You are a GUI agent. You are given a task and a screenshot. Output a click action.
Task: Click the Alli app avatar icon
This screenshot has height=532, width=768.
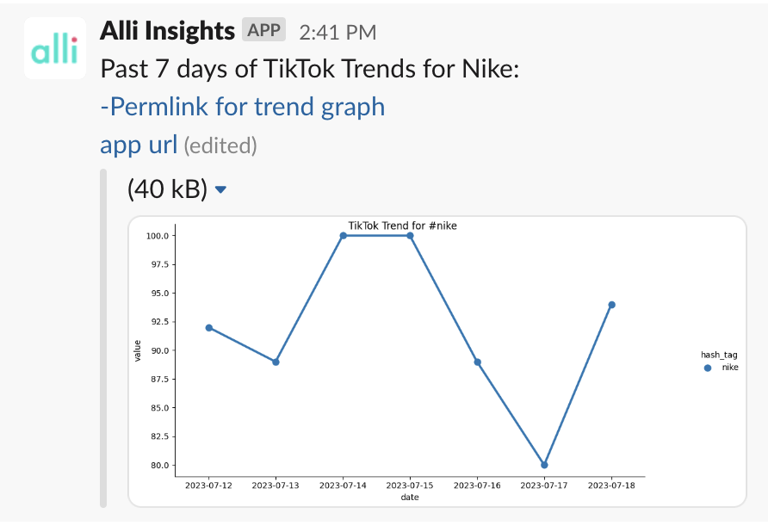(x=55, y=48)
